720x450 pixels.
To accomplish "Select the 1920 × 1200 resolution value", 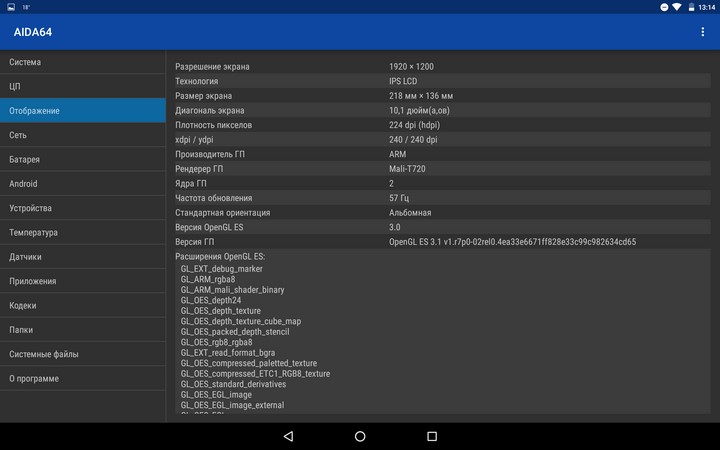I will pos(411,67).
